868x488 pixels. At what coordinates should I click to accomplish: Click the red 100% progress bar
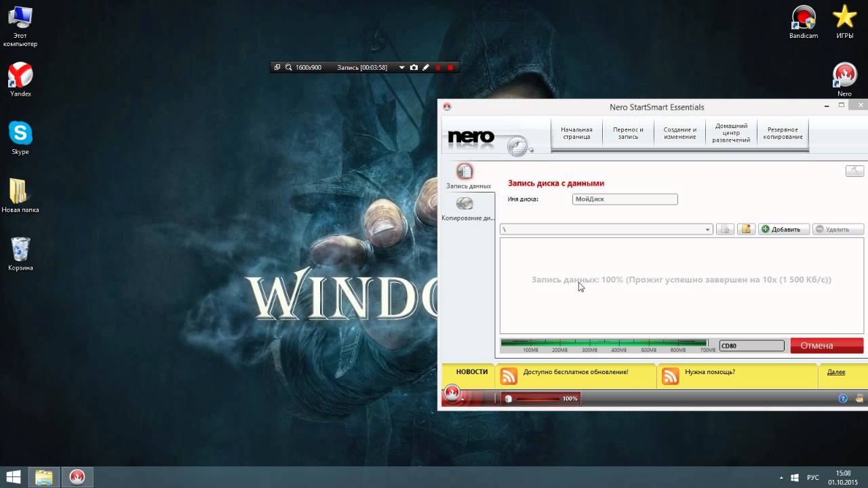pos(540,399)
